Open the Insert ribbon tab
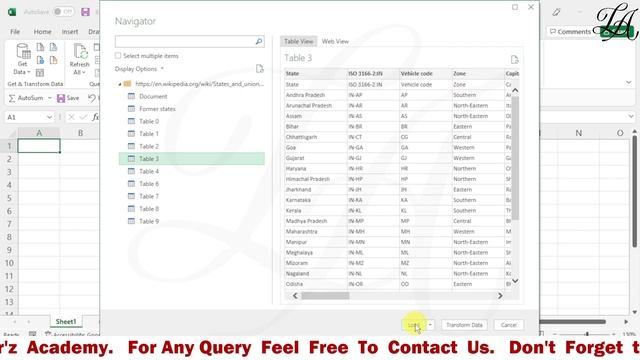Image resolution: width=640 pixels, height=360 pixels. point(70,31)
